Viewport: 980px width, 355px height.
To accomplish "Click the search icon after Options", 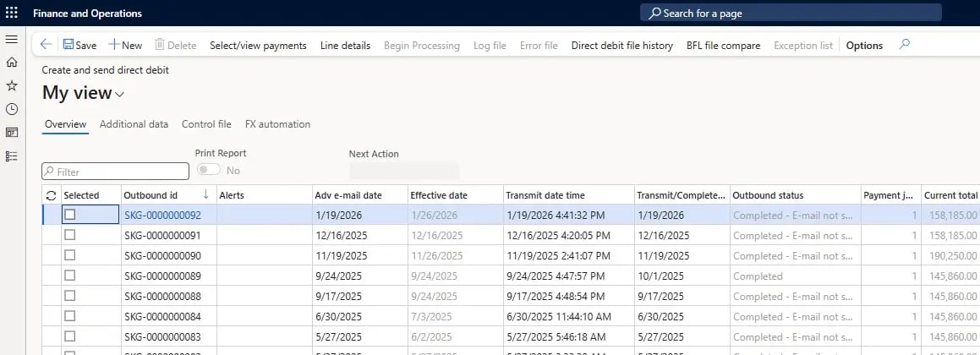I will [x=905, y=45].
